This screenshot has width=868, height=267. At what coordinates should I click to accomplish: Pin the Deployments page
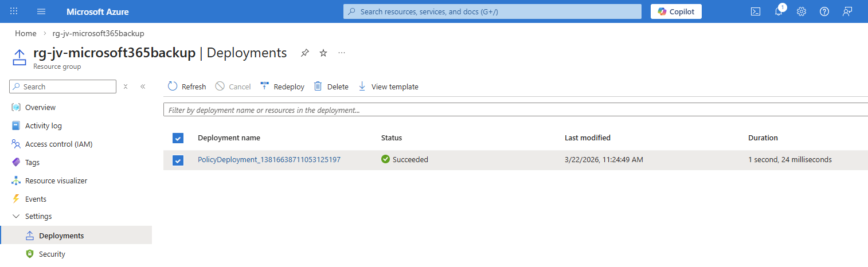[x=305, y=53]
